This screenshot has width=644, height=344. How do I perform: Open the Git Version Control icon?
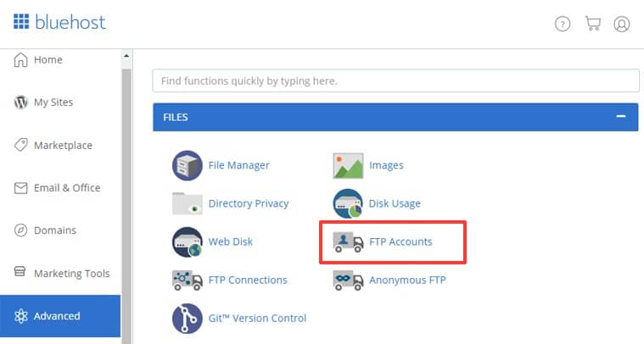[187, 318]
